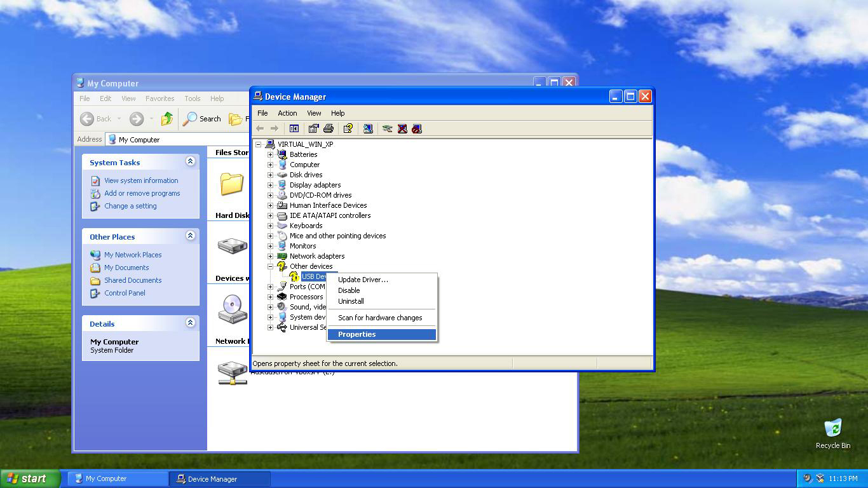Viewport: 868px width, 488px height.
Task: Collapse the System Tasks panel
Action: click(190, 161)
